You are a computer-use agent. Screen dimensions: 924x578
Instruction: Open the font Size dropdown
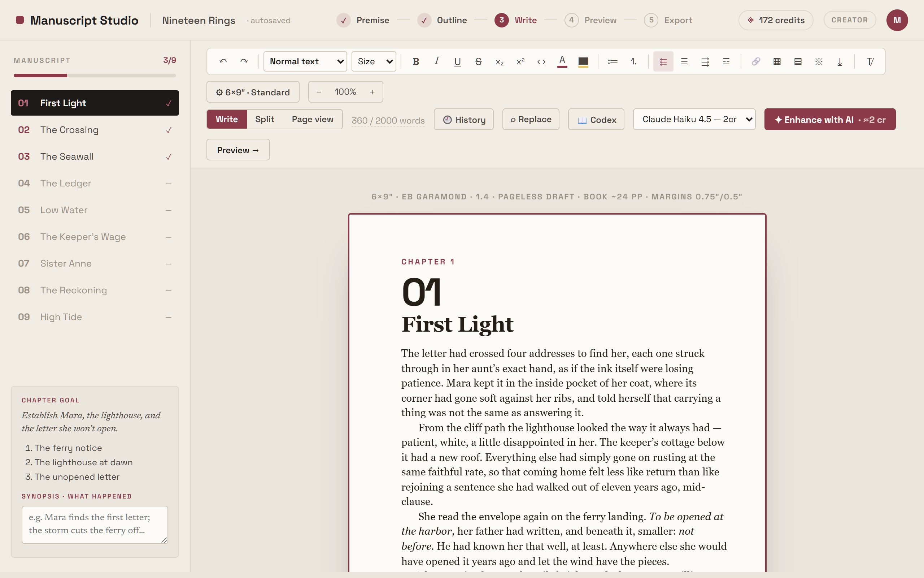click(374, 61)
